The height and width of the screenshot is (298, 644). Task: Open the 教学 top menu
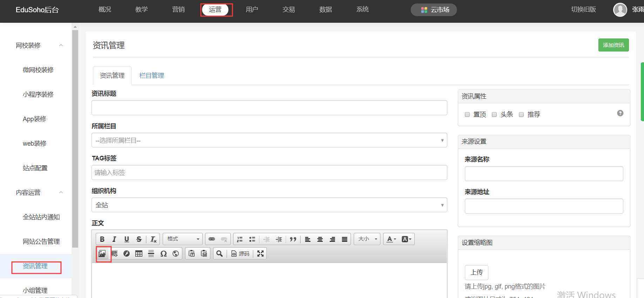point(141,9)
